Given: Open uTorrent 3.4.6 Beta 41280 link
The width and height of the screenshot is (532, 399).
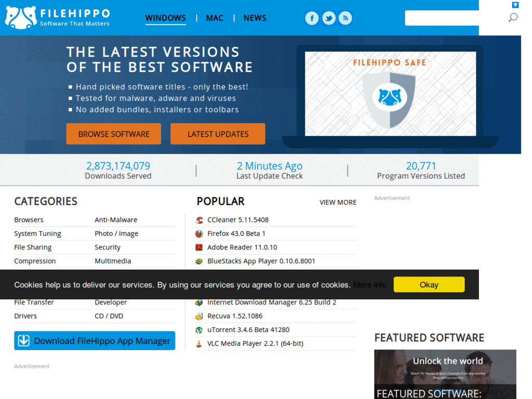Looking at the screenshot, I should [248, 330].
